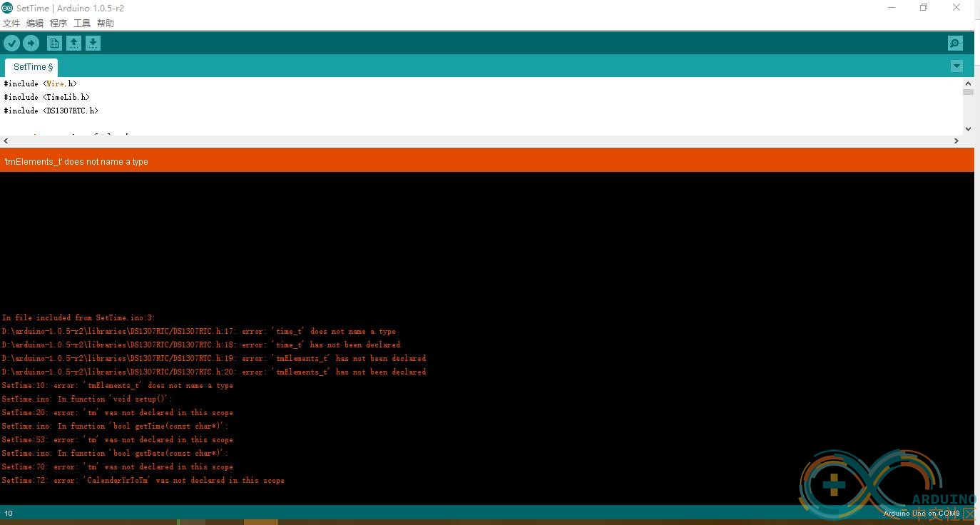This screenshot has width=980, height=525.
Task: Click the DS1307RTC.h:19 tmElements_t error line
Action: coord(213,358)
